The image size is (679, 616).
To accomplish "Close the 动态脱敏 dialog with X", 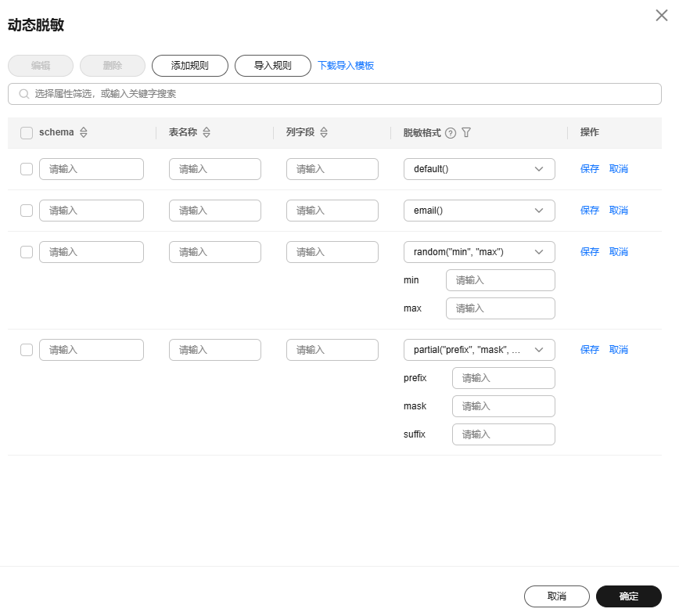I will (661, 16).
